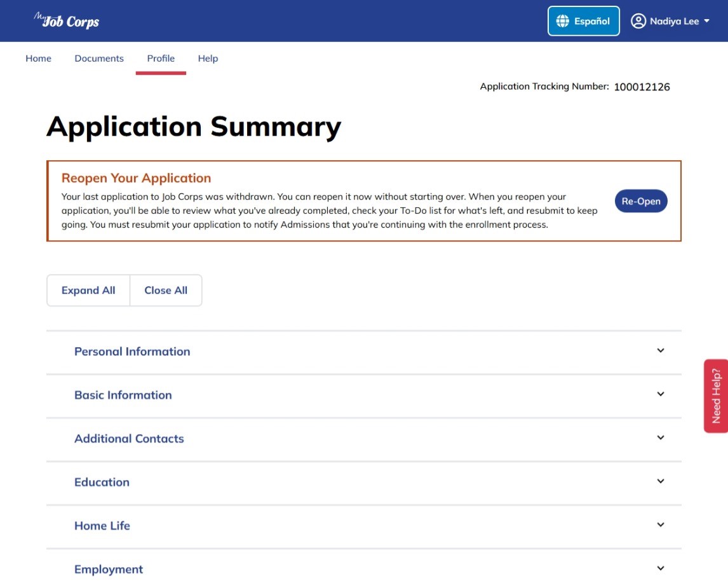The image size is (728, 583).
Task: Open the Nadiya Lee account dropdown arrow
Action: (x=706, y=21)
